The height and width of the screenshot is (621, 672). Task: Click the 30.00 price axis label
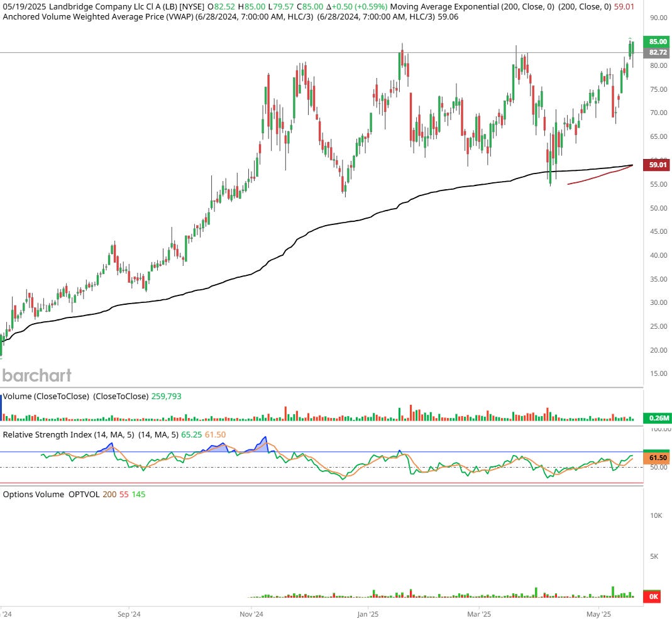tap(659, 302)
